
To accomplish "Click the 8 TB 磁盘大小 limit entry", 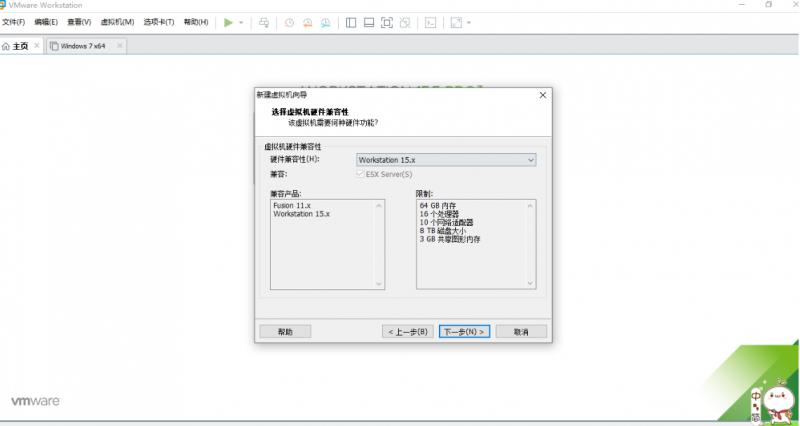I will click(442, 231).
